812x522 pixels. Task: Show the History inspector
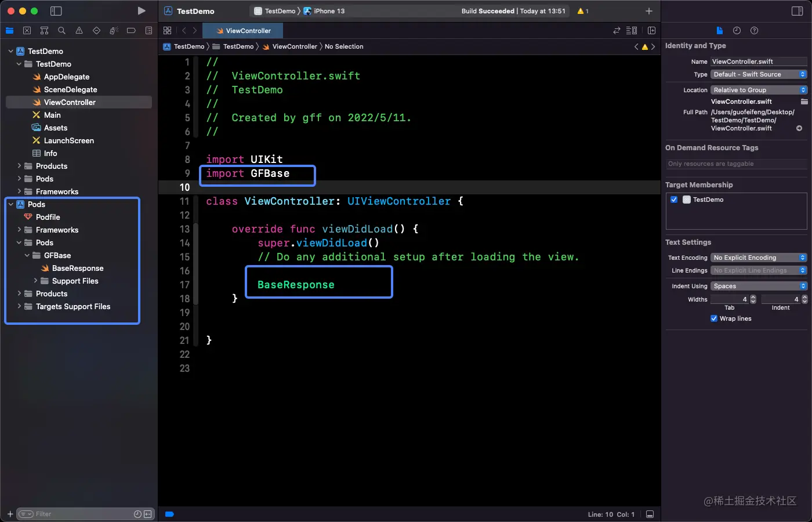737,31
